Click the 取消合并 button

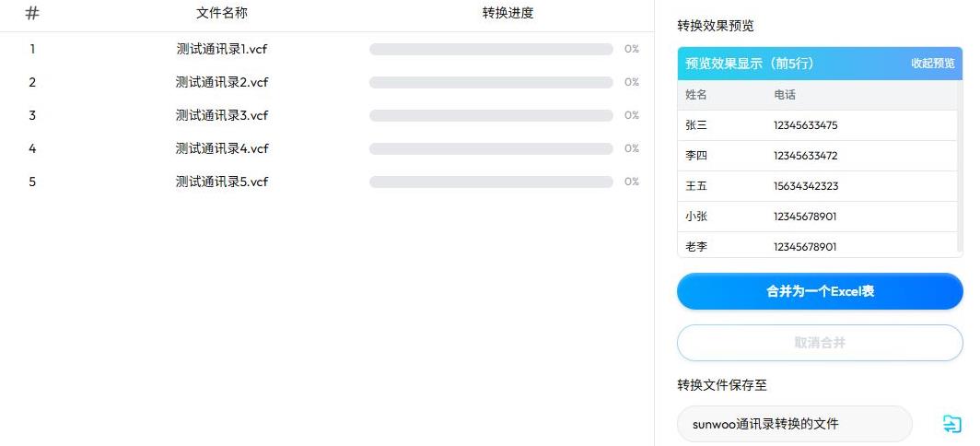(x=820, y=343)
